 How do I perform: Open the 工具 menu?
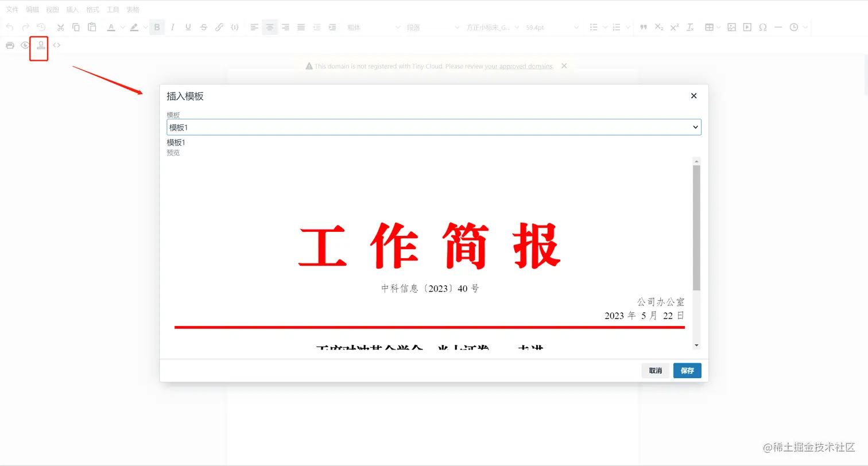point(113,9)
